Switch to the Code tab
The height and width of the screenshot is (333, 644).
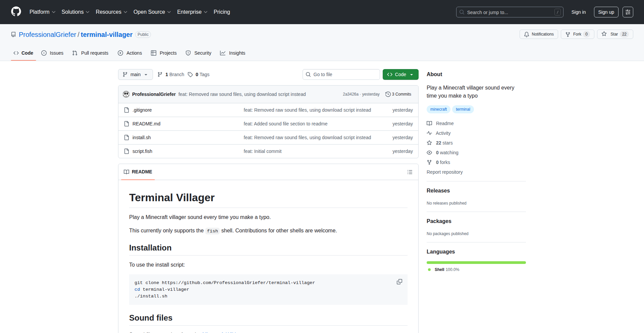[23, 53]
